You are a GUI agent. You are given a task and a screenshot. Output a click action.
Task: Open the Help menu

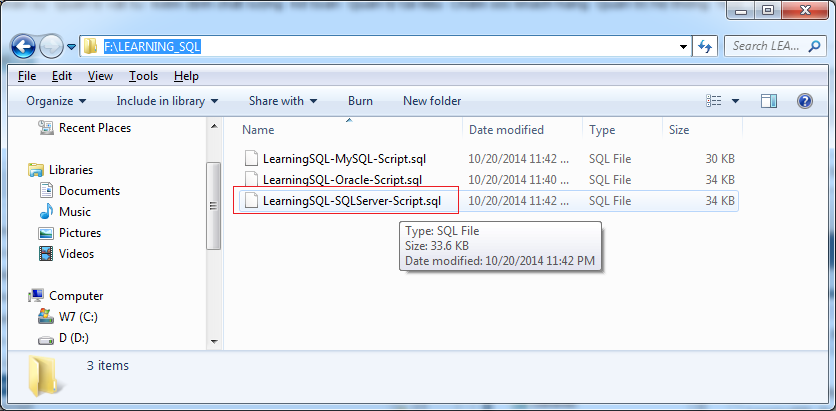click(x=186, y=76)
